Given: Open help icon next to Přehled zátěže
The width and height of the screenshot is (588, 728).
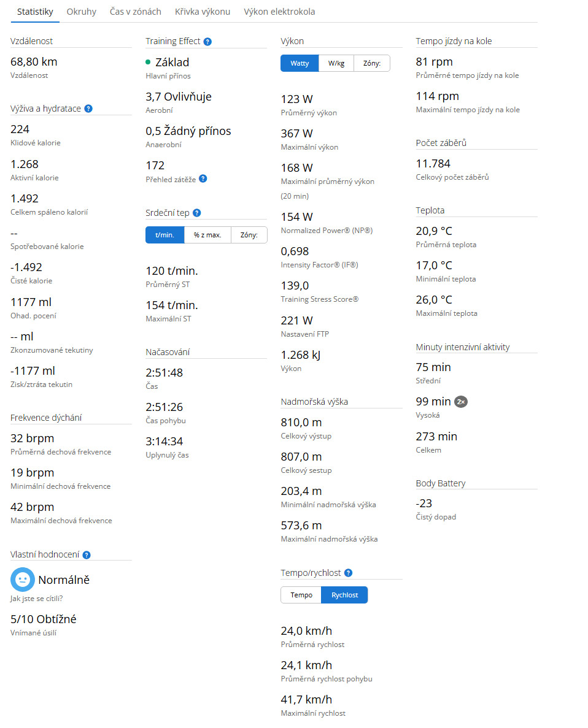Looking at the screenshot, I should pyautogui.click(x=203, y=178).
